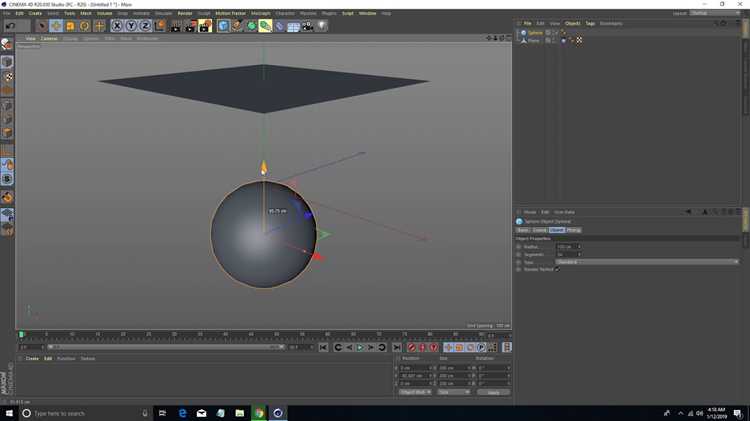
Task: Toggle the Z axis lock
Action: (x=145, y=25)
